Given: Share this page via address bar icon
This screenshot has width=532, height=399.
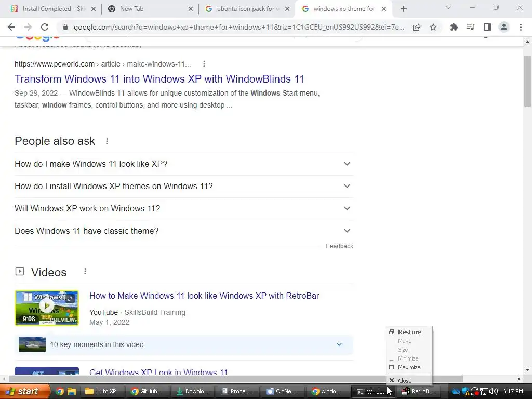Looking at the screenshot, I should [x=417, y=27].
